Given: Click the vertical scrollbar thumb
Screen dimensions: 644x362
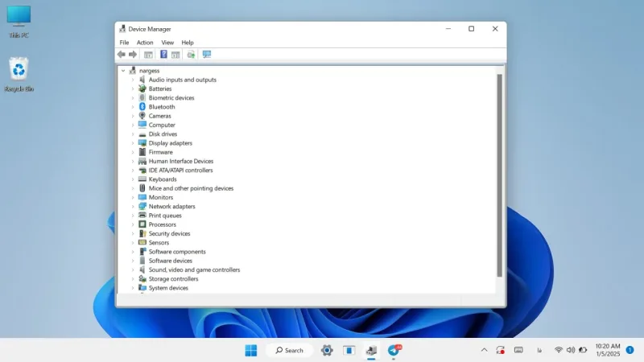Looking at the screenshot, I should click(x=499, y=175).
